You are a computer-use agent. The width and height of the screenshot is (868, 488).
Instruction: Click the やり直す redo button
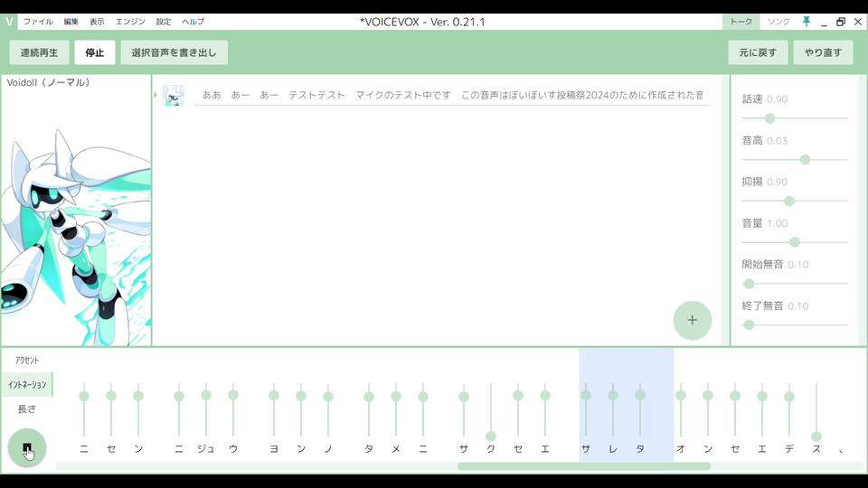[823, 52]
